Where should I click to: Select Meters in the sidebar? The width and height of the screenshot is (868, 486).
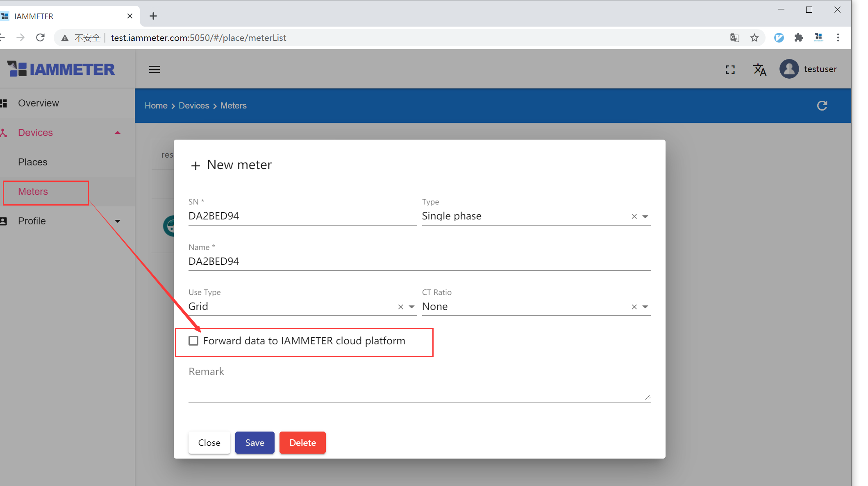tap(33, 191)
